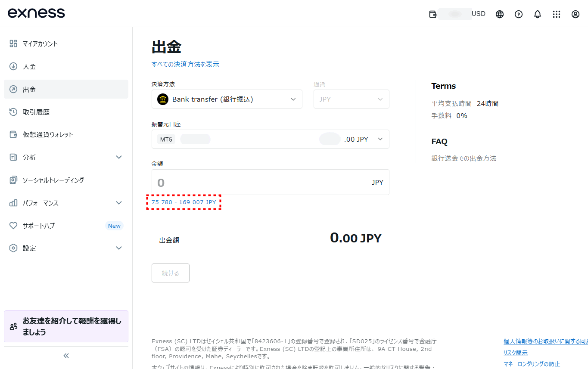588x369 pixels.
Task: Open the 決済方法 Bank transfer dropdown
Action: tap(227, 99)
